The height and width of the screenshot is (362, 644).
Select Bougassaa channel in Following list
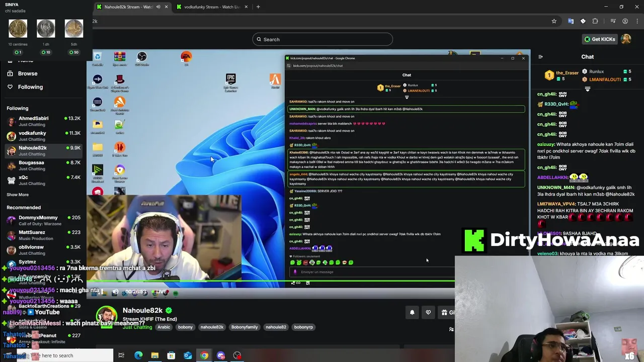[44, 165]
